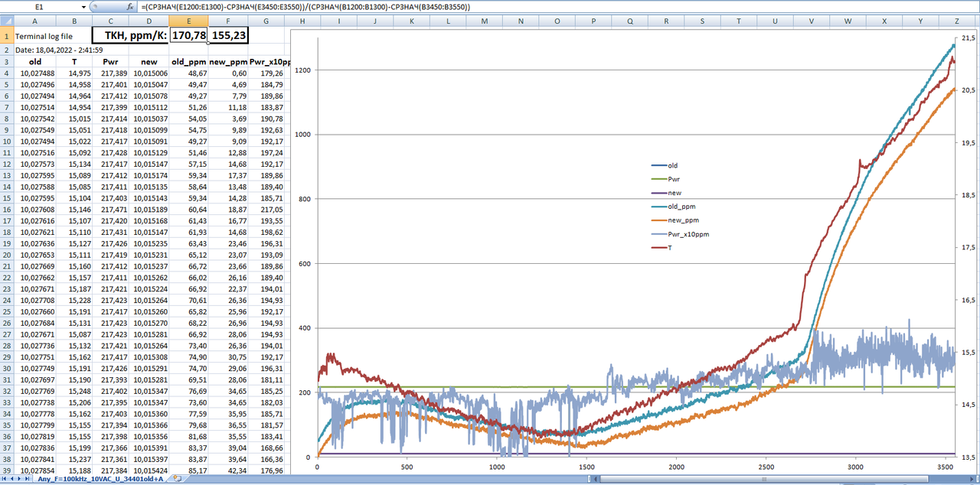
Task: Click the 'old' entry in chart legend
Action: [664, 165]
